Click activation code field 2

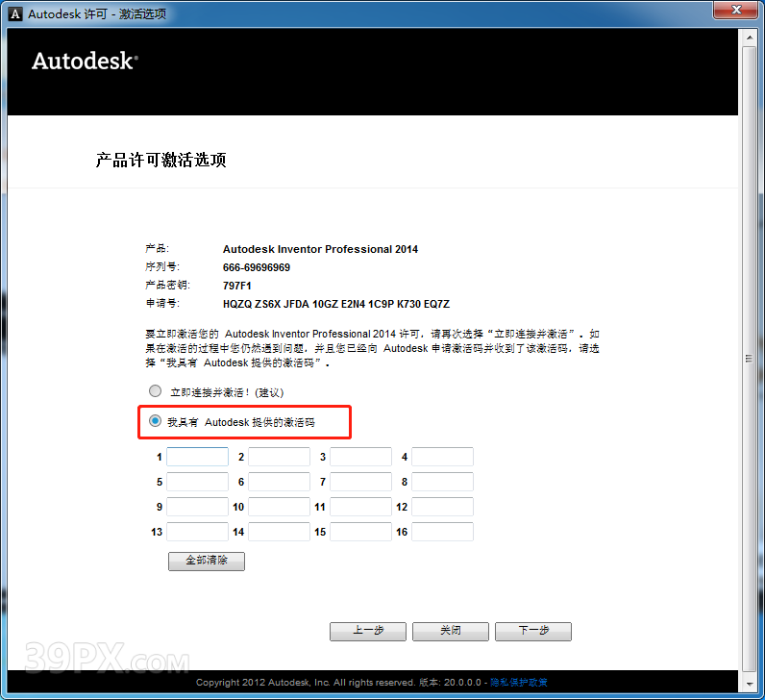click(x=279, y=457)
